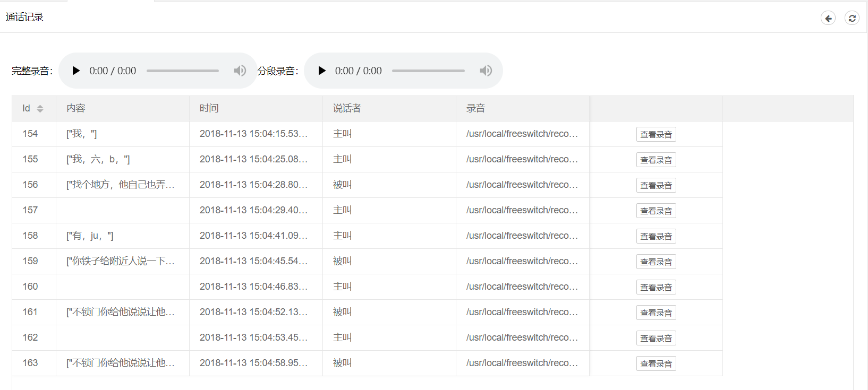The image size is (868, 390).
Task: Click the 分段录音 progress slider
Action: click(428, 71)
